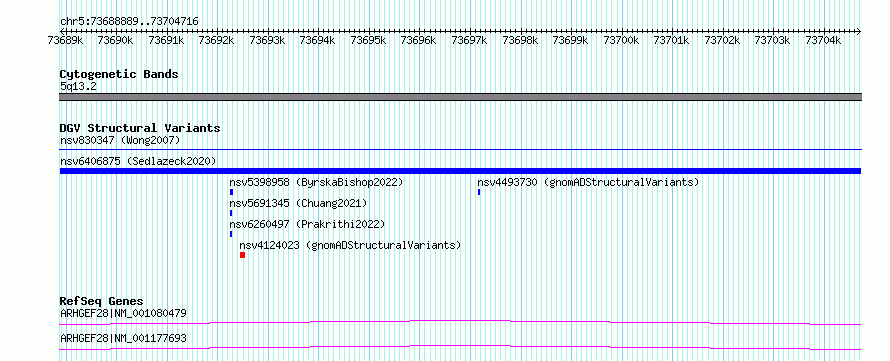Viewport: 890px width, 361px height.
Task: Click the DGV Structural Variants track title
Action: click(140, 128)
